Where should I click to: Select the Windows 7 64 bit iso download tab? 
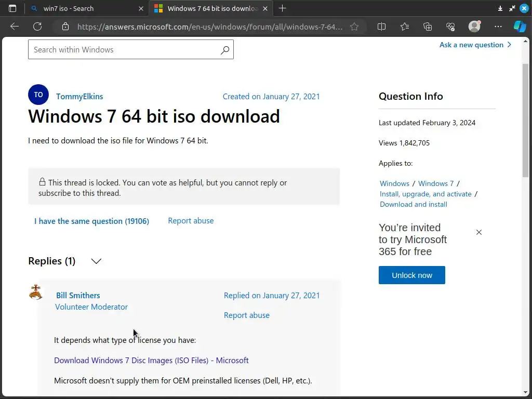(x=212, y=8)
